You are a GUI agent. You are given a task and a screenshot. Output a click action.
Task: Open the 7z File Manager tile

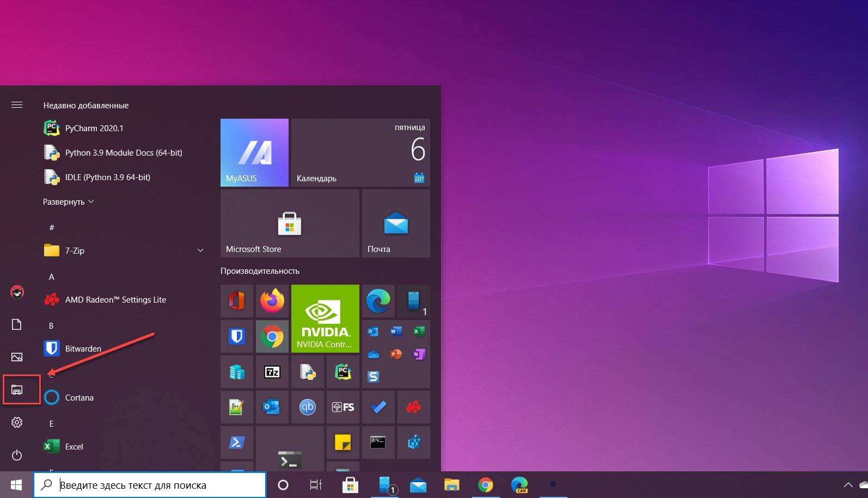click(x=272, y=372)
